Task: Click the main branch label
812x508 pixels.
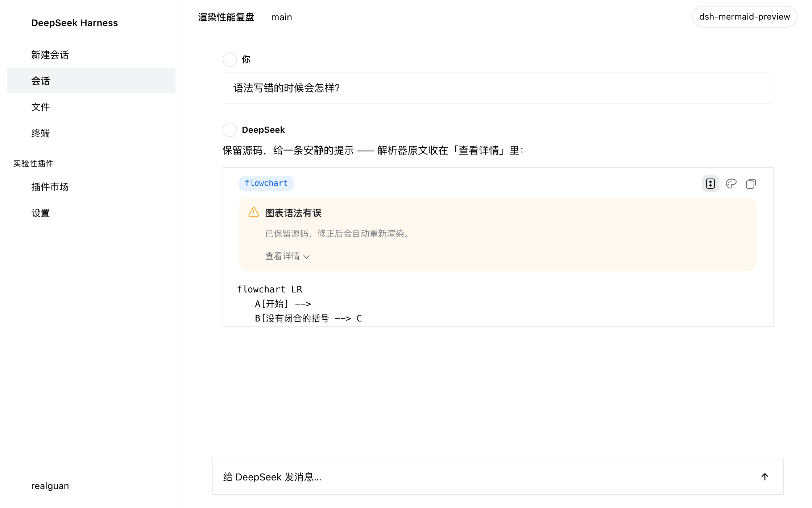Action: point(282,17)
